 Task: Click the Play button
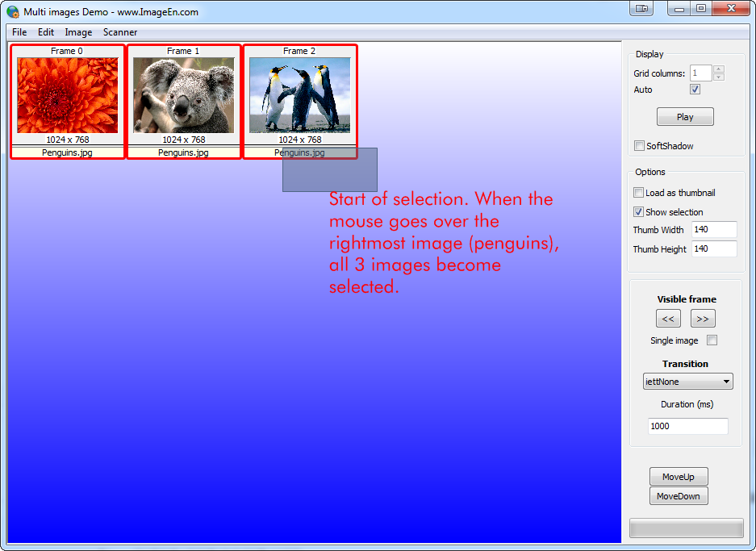[685, 117]
